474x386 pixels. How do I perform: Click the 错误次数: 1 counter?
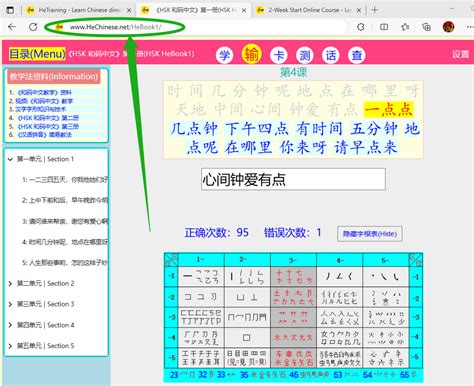point(293,232)
